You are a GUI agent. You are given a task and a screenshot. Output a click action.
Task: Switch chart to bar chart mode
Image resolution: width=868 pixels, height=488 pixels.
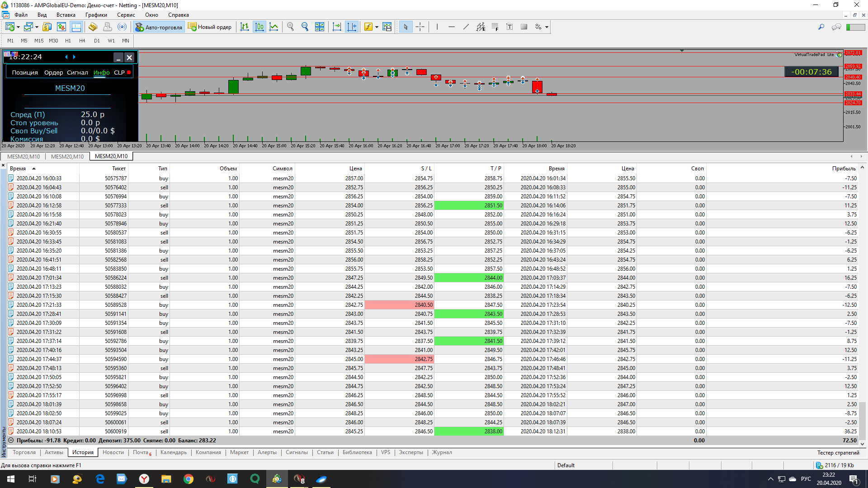[245, 27]
